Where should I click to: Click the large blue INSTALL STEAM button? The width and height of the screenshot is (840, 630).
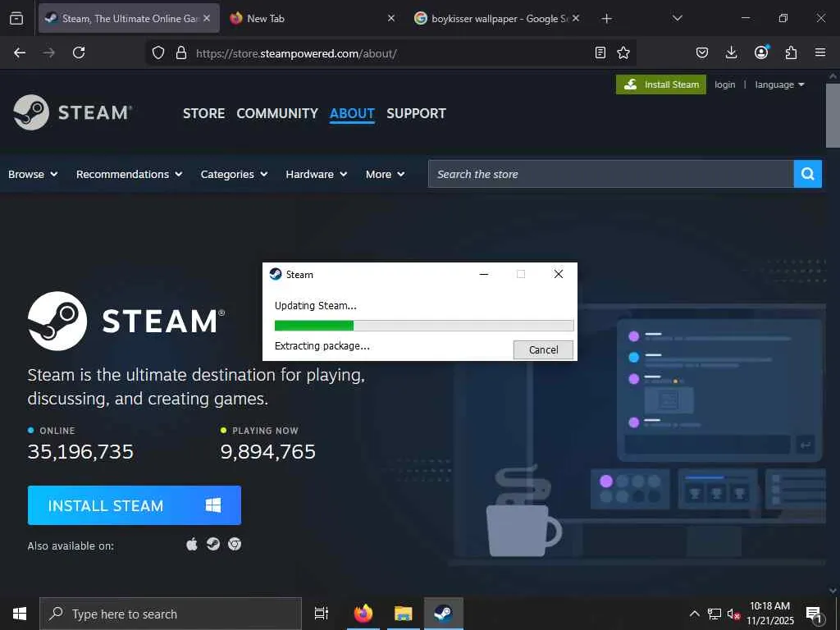click(134, 505)
